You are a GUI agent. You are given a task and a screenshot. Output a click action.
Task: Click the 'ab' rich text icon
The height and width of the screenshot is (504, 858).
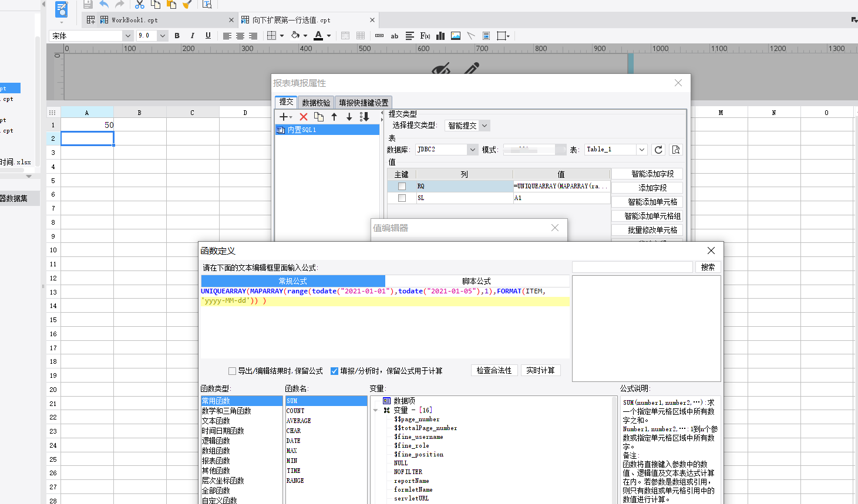[395, 36]
